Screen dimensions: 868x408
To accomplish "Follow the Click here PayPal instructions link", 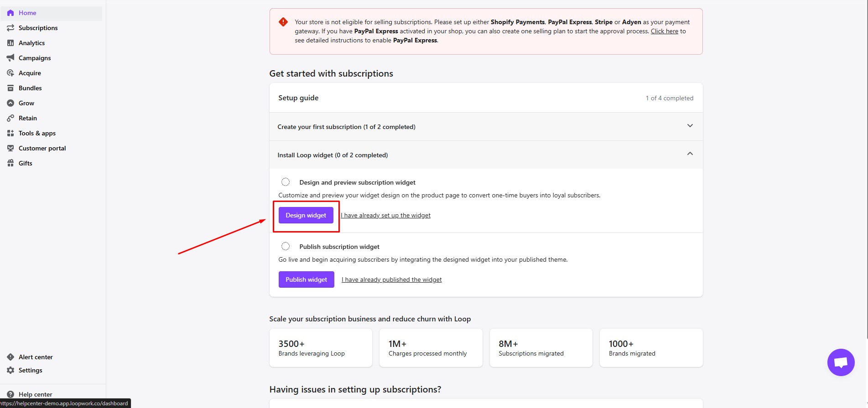I will coord(664,31).
